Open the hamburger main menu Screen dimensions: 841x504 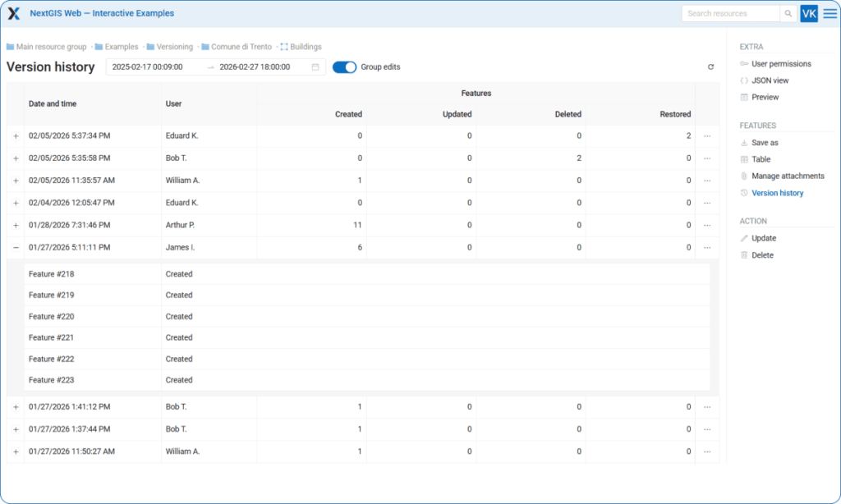[x=830, y=14]
